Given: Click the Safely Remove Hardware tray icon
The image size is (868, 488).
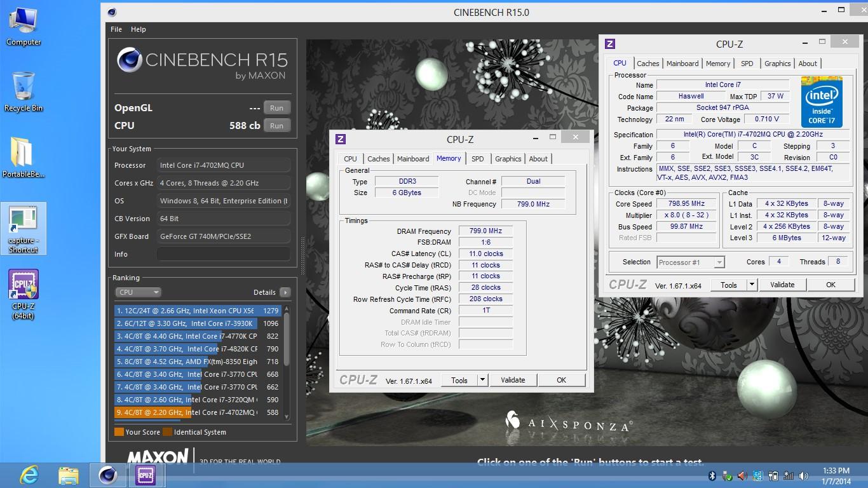Looking at the screenshot, I should click(x=728, y=476).
